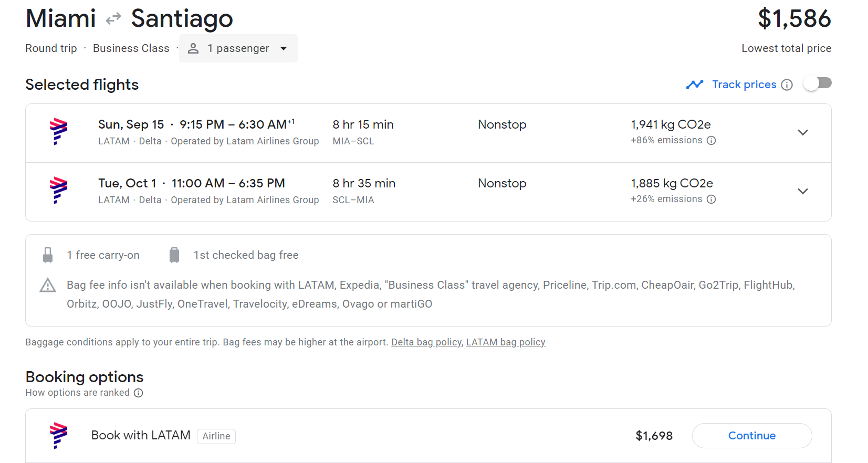Expand the Sun, Sep 15 flight details
Viewport: 868px width, 463px height.
pyautogui.click(x=802, y=133)
